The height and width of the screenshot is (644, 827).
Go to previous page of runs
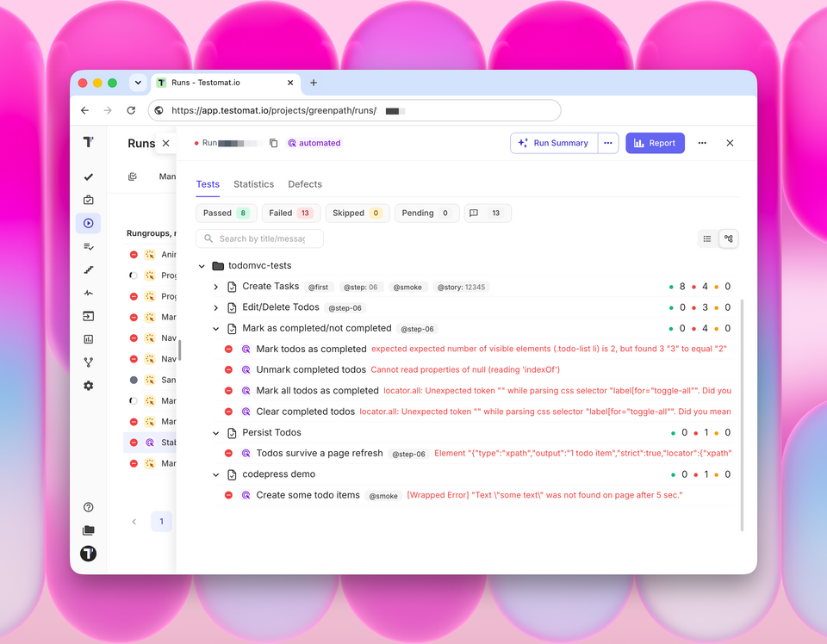(x=134, y=521)
